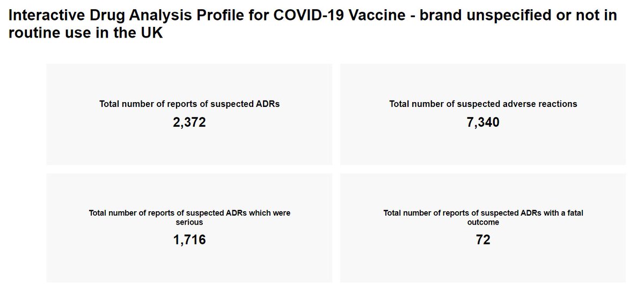Select the "suspected ADRs which were" label line
This screenshot has height=301, width=644.
click(x=189, y=213)
